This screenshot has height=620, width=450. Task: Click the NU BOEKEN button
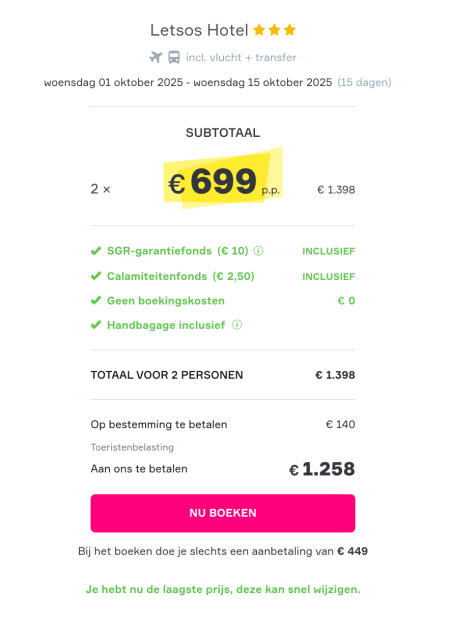pos(223,513)
